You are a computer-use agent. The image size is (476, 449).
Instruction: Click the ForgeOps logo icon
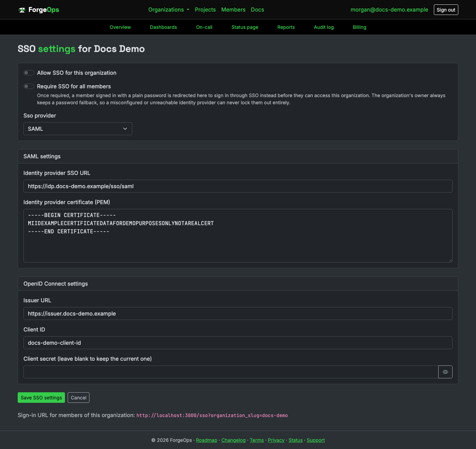click(22, 10)
